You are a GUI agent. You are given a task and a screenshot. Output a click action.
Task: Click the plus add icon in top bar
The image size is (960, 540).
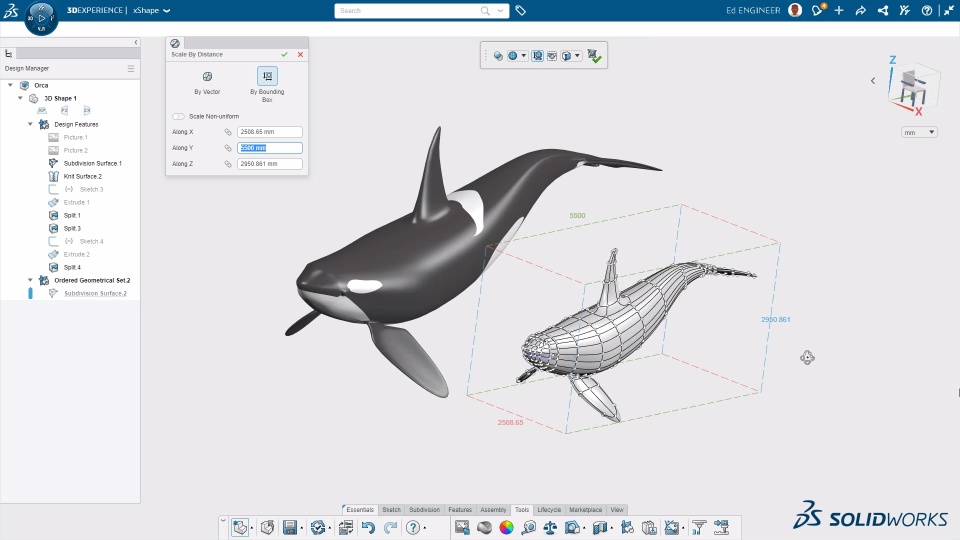point(839,10)
